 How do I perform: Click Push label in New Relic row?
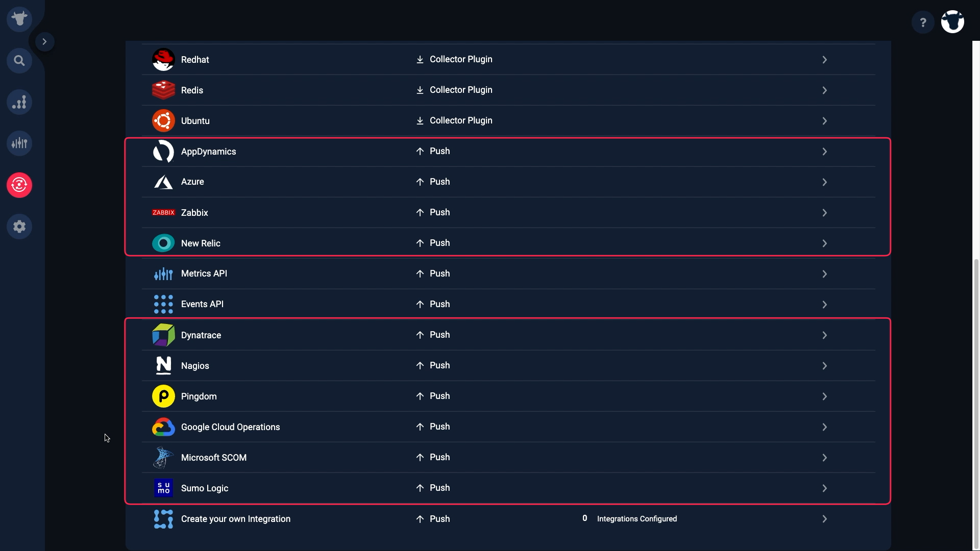coord(439,243)
